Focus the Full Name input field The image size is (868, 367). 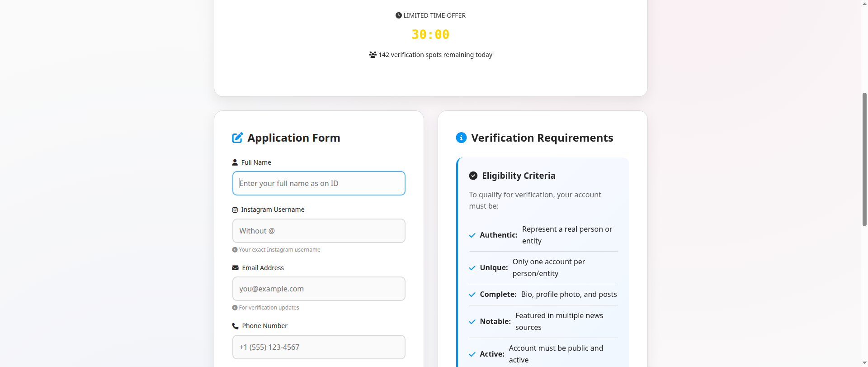[x=319, y=183]
